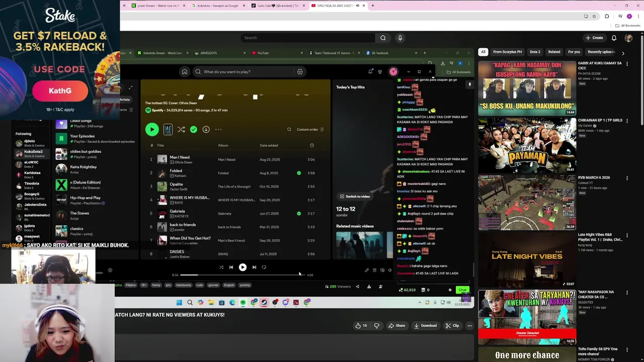This screenshot has height=362, width=644.
Task: Like the YouTube video
Action: point(361,326)
